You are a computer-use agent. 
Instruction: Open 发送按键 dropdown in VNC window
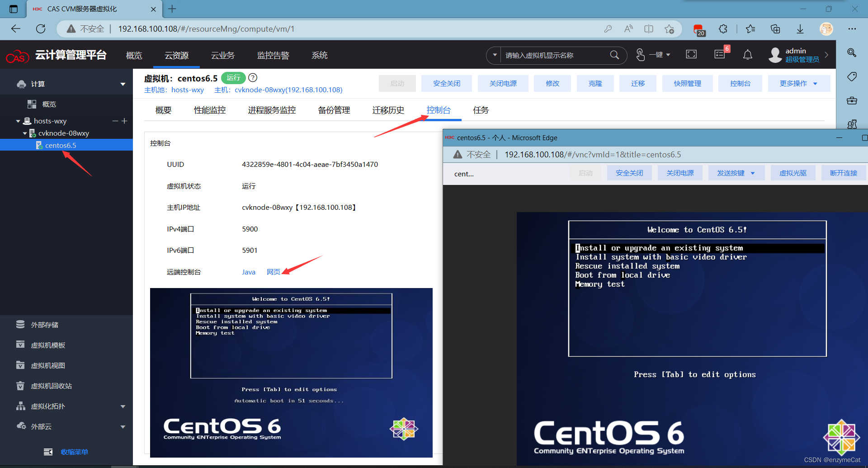[736, 173]
